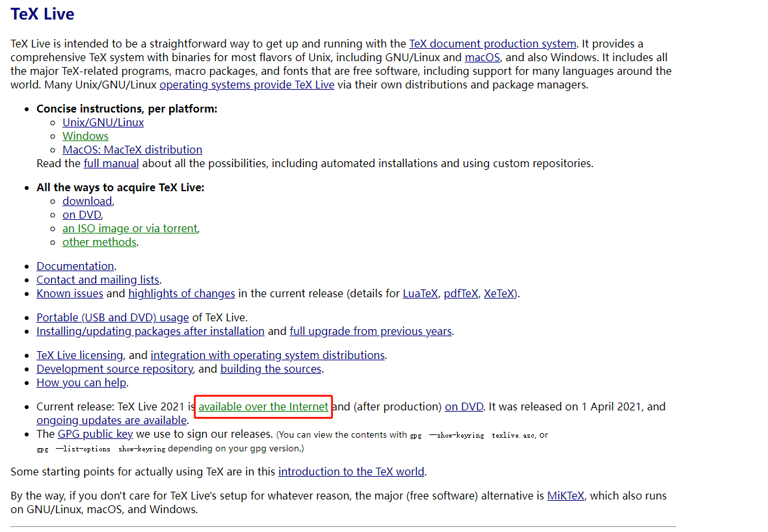Open Portable (USB and DVD) usage link

coord(113,318)
